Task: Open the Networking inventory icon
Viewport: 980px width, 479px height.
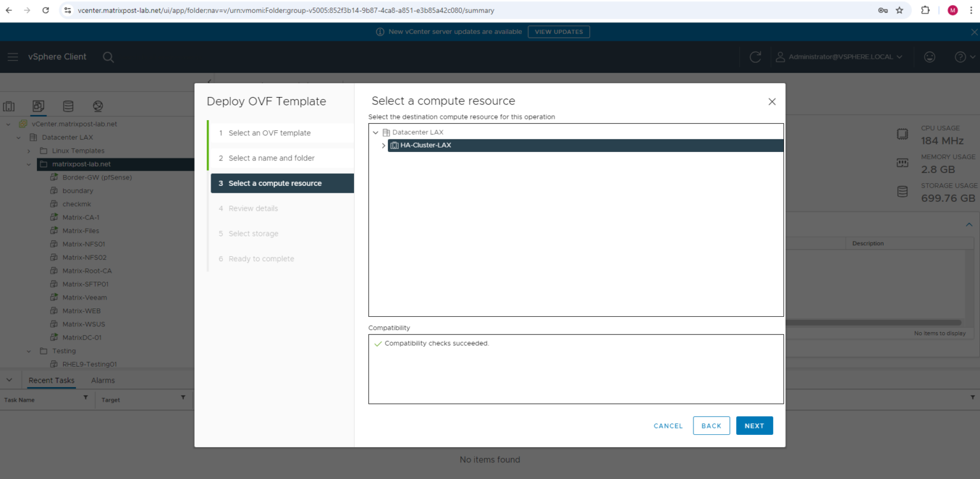Action: pos(98,106)
